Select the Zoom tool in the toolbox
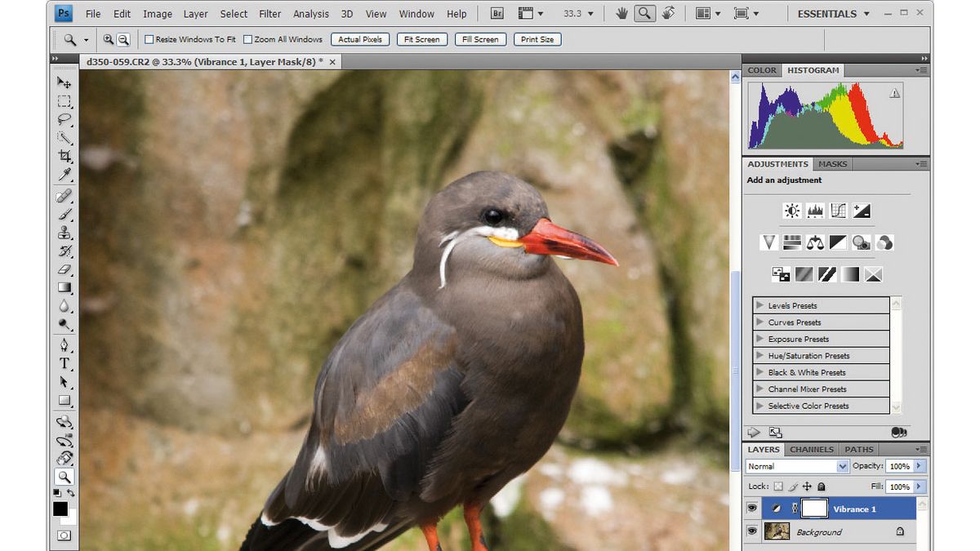 pos(65,477)
